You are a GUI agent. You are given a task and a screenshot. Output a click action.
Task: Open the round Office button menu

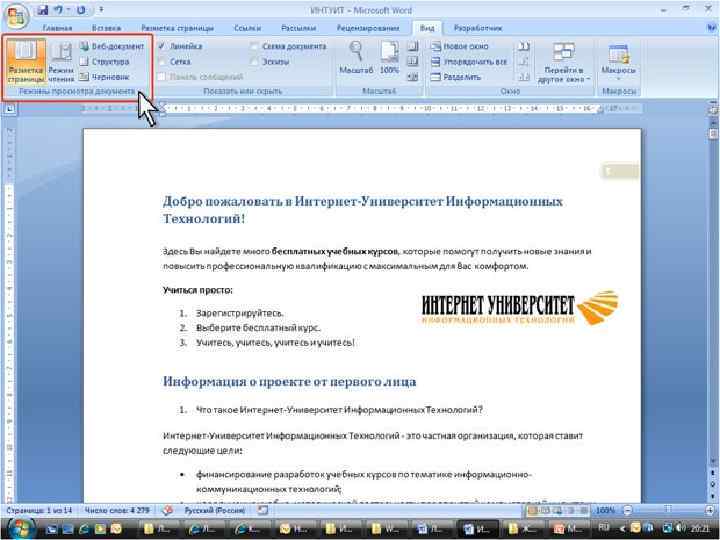click(x=17, y=15)
